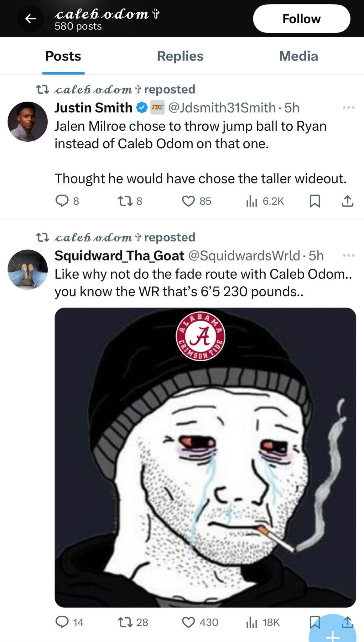Image resolution: width=364 pixels, height=642 pixels.
Task: Open Justin Smith's profile picture
Action: click(x=28, y=122)
